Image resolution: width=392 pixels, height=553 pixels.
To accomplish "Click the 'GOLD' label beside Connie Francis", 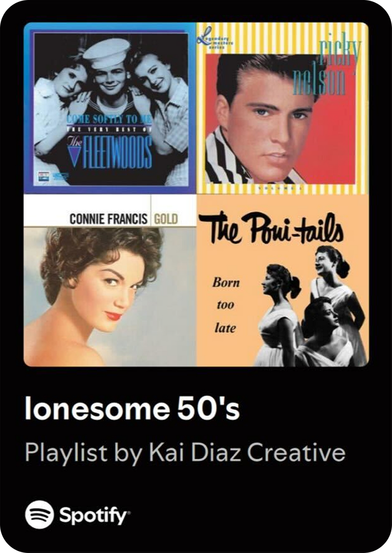I will coord(166,219).
